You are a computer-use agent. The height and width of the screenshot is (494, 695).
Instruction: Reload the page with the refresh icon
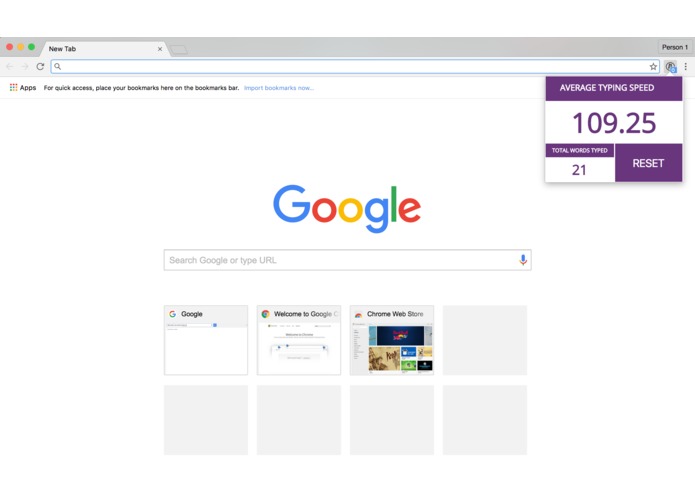pos(40,66)
